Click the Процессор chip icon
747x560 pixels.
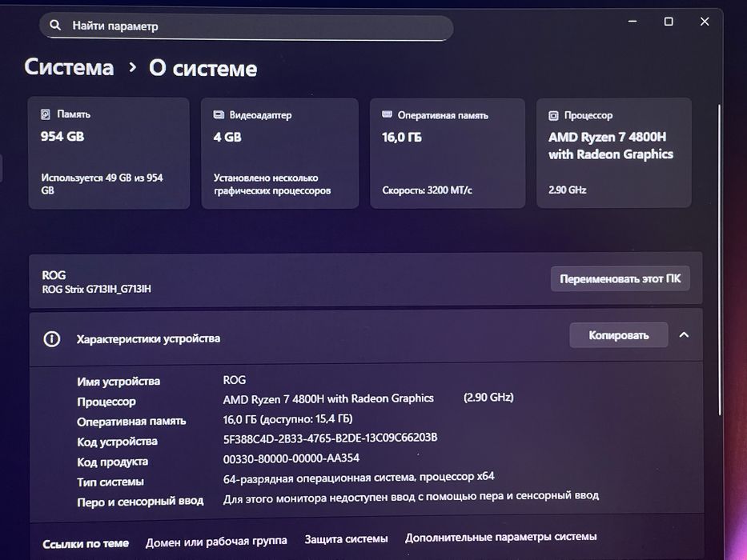553,115
